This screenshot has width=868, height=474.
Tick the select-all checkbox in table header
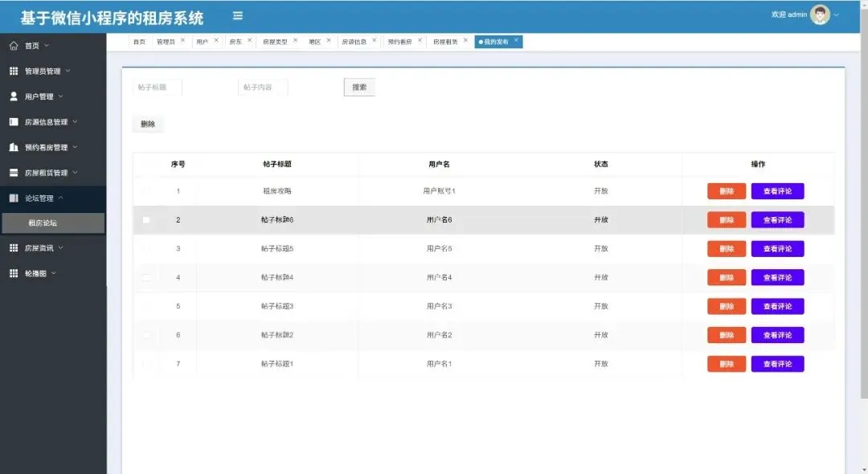coord(146,164)
